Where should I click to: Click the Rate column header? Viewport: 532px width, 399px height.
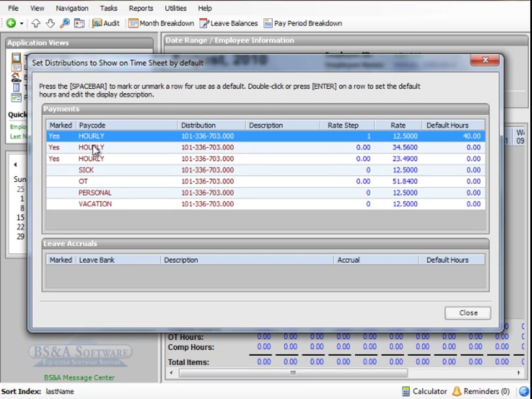pos(398,125)
